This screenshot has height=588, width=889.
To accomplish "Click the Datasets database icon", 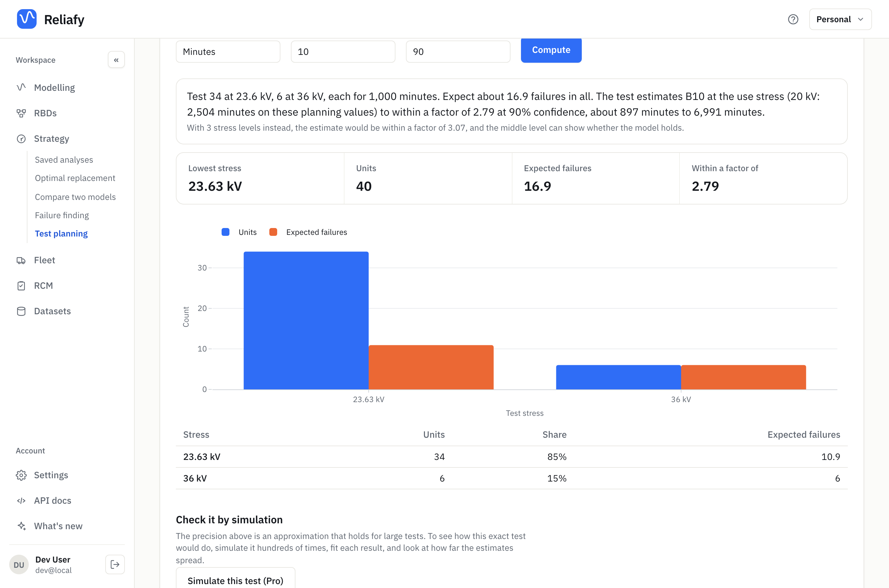I will [21, 311].
